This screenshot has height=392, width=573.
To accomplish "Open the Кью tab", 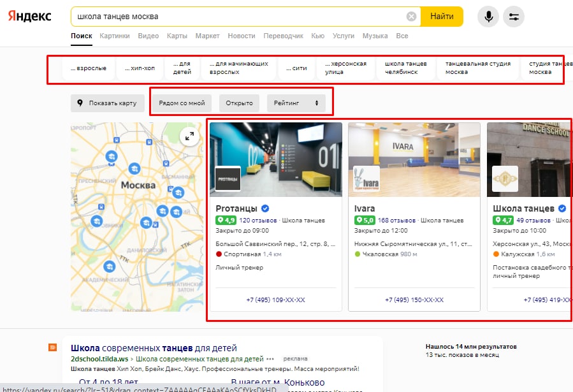I will (x=318, y=36).
